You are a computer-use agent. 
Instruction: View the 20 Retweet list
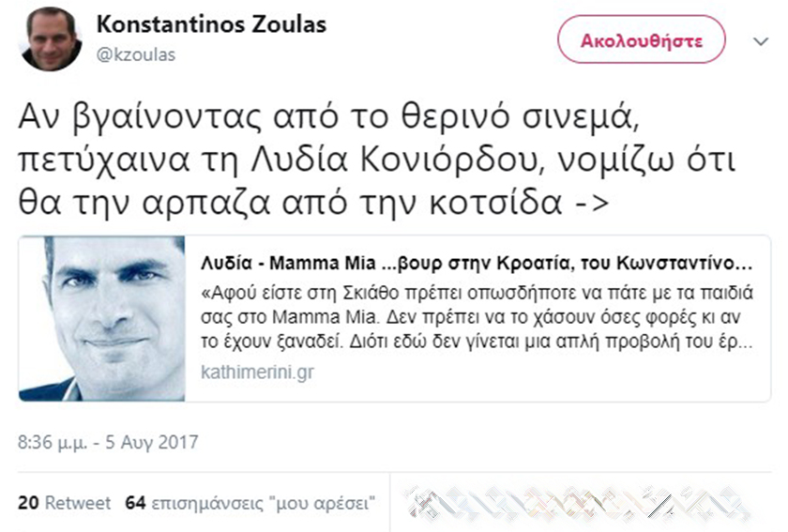point(64,503)
